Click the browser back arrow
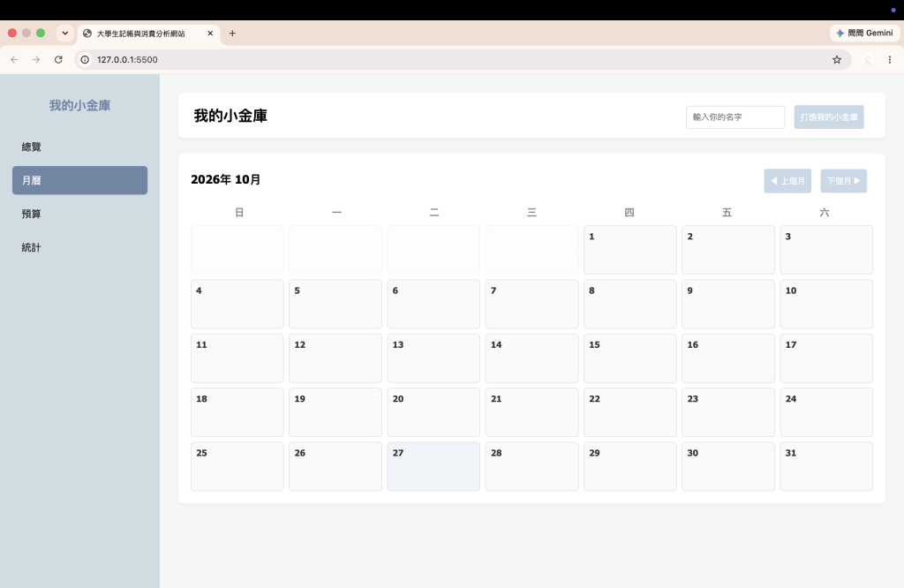 (14, 59)
